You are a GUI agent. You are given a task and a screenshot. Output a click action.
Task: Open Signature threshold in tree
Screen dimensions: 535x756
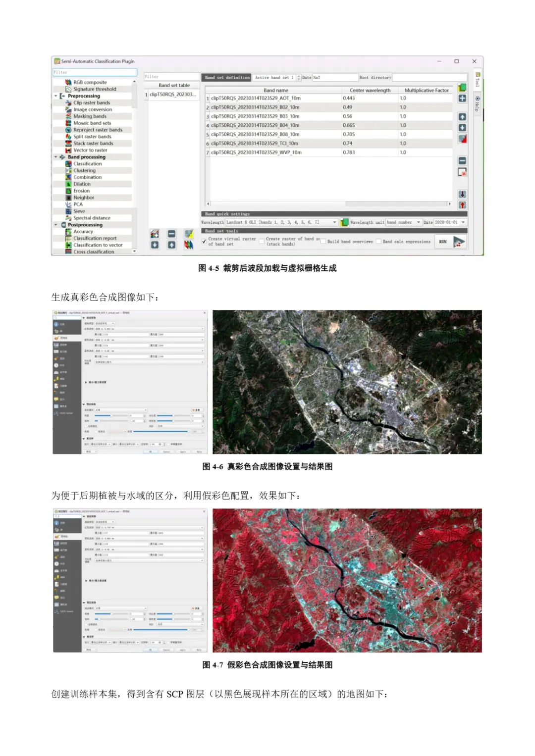(x=95, y=89)
